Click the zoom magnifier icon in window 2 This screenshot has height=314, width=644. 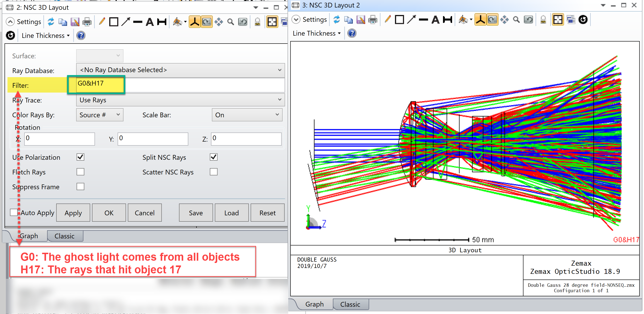coord(231,22)
